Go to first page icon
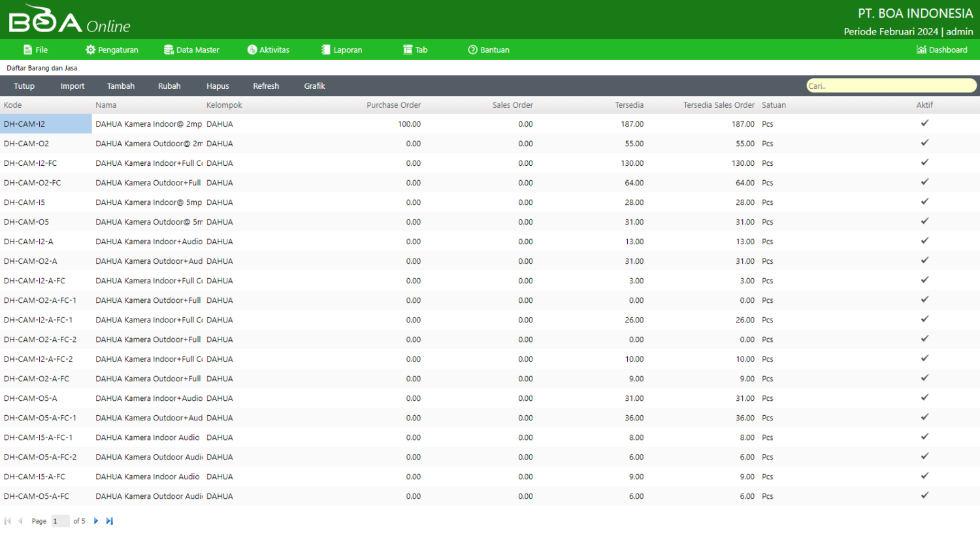This screenshot has height=551, width=980. click(8, 521)
